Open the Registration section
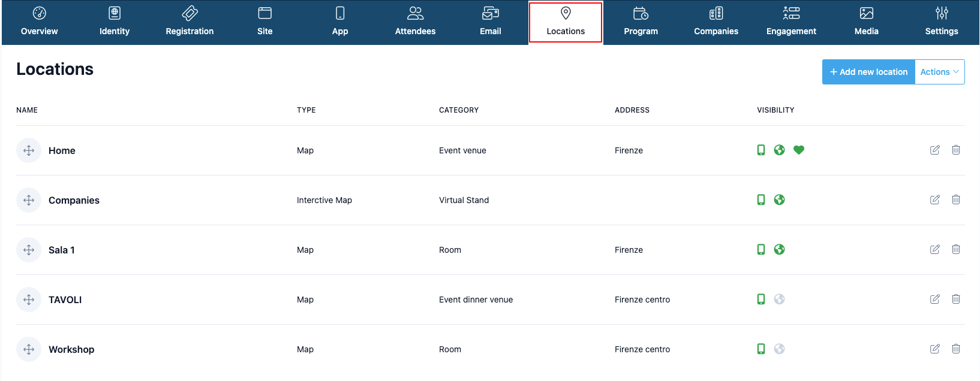980x381 pixels. tap(190, 22)
